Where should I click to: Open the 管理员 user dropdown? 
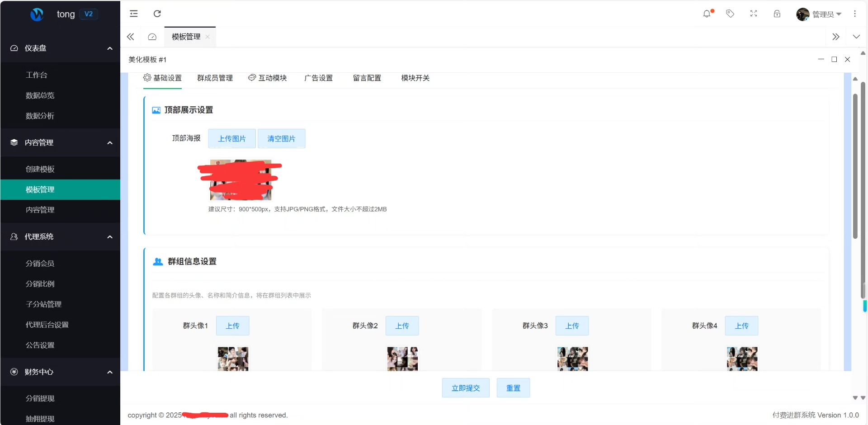click(x=827, y=14)
